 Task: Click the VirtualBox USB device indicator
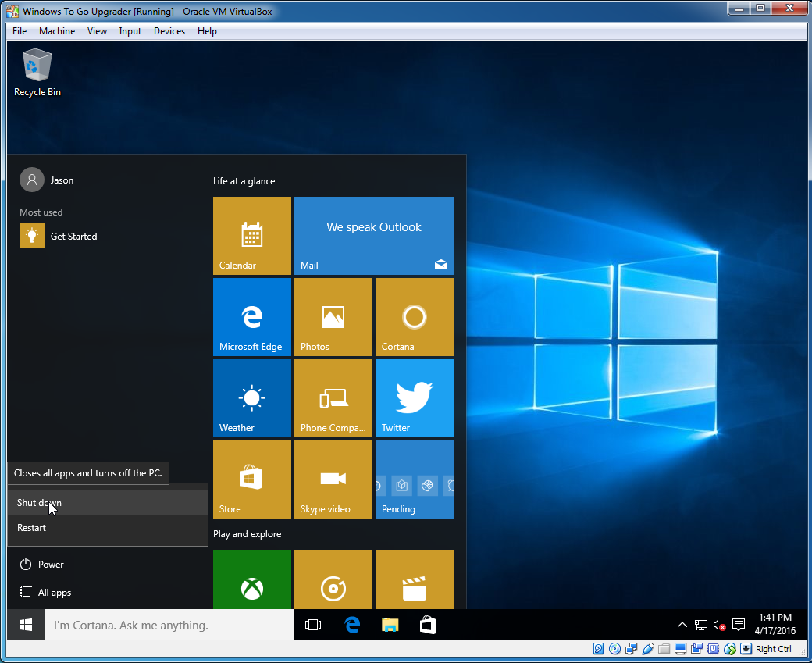click(648, 649)
